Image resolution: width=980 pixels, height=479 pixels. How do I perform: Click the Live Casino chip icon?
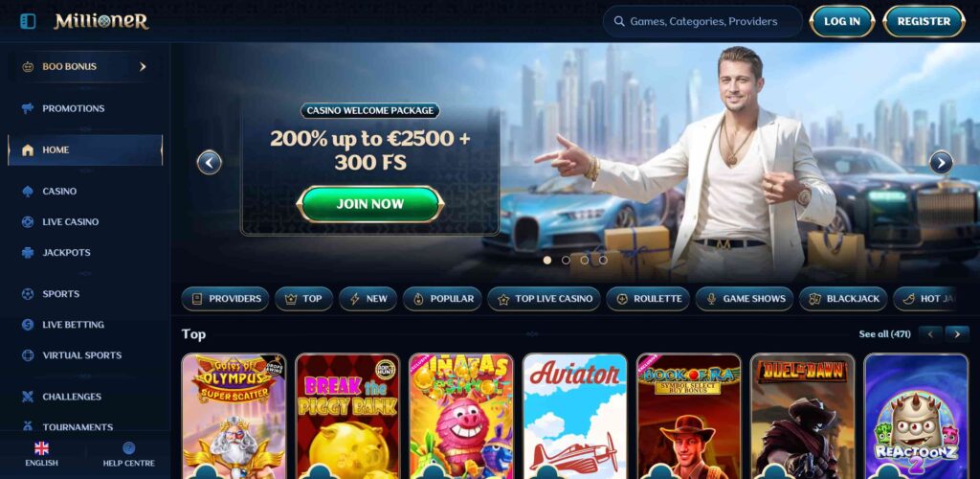tap(28, 222)
